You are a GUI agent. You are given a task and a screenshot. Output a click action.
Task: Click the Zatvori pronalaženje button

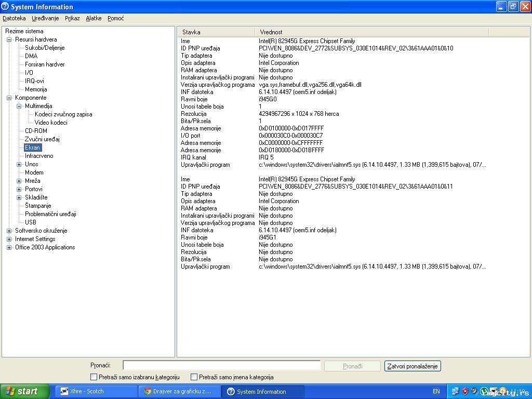point(412,366)
